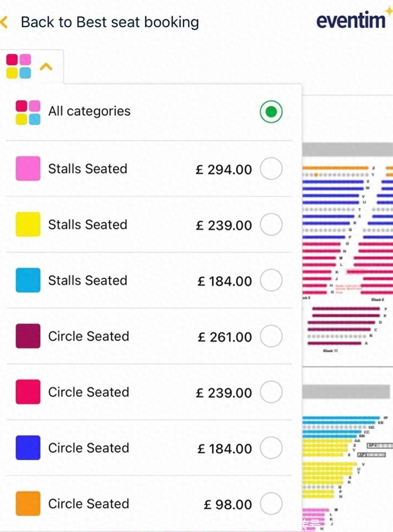Choose the Circle Seated £98.00 option
393x532 pixels.
pyautogui.click(x=149, y=503)
